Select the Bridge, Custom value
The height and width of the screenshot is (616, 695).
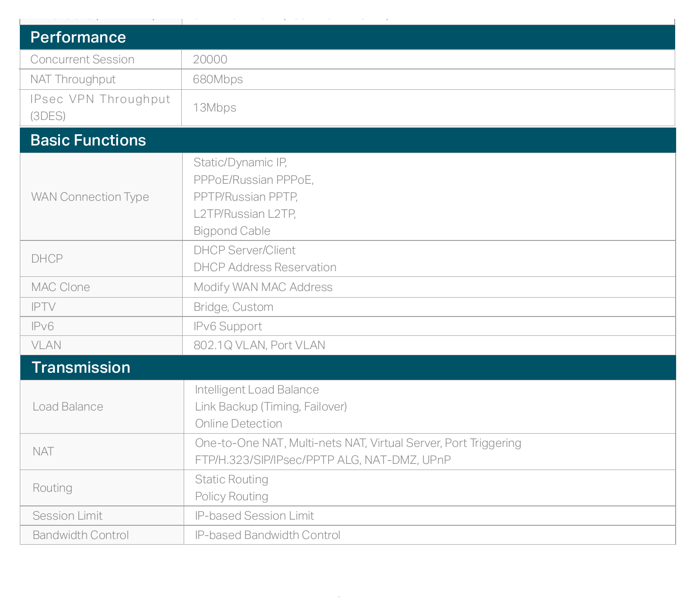pos(233,307)
